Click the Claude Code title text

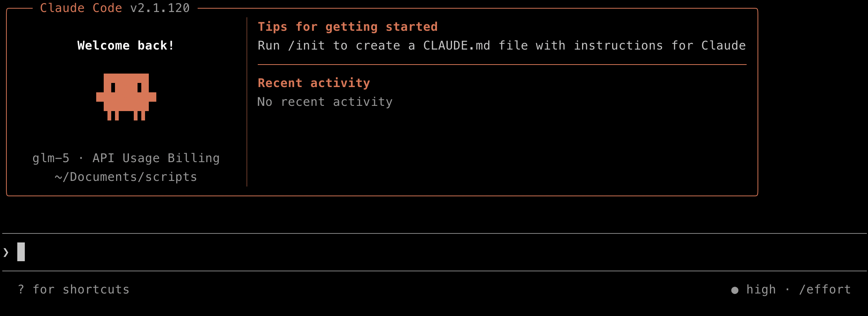81,8
